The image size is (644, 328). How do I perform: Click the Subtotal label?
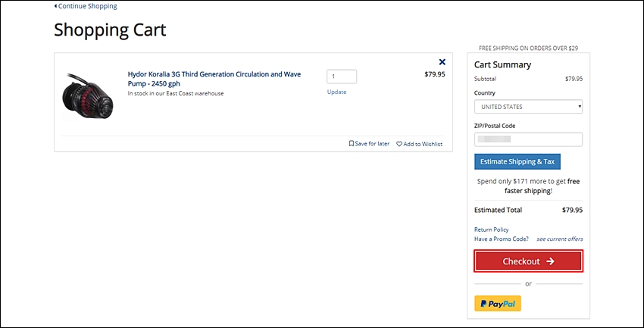485,79
